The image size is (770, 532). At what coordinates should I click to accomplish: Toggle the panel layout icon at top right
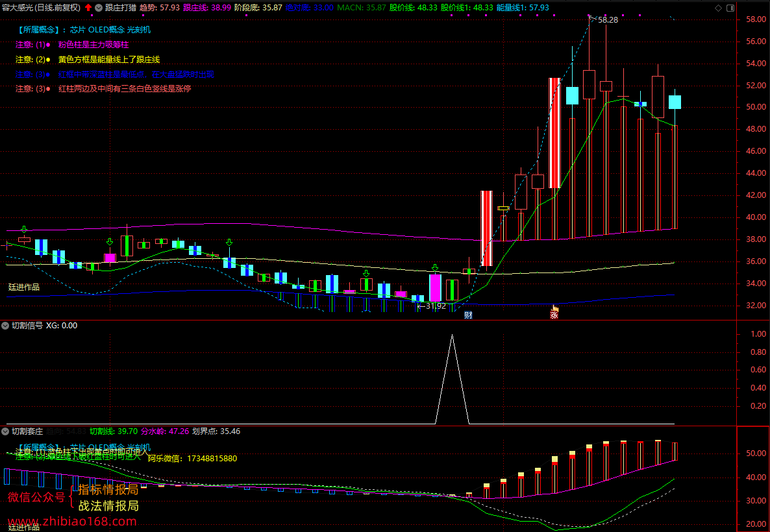[x=730, y=8]
